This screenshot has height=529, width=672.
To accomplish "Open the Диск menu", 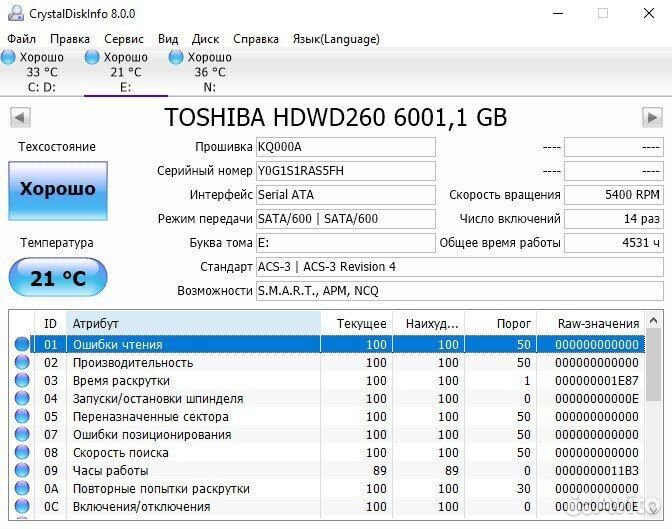I will 205,39.
